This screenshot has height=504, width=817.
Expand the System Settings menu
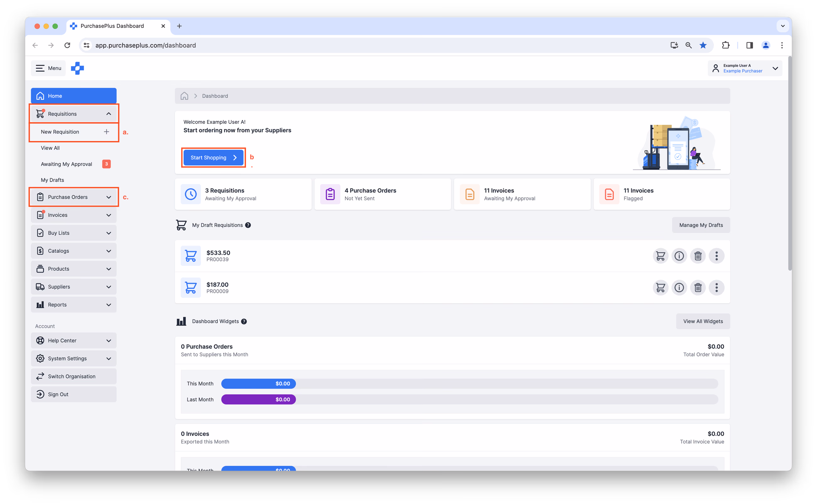(74, 359)
